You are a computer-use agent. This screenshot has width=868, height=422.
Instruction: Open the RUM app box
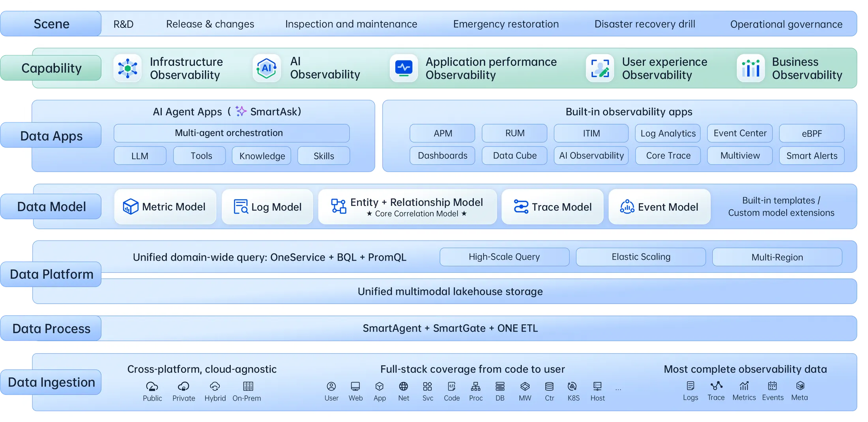point(514,133)
